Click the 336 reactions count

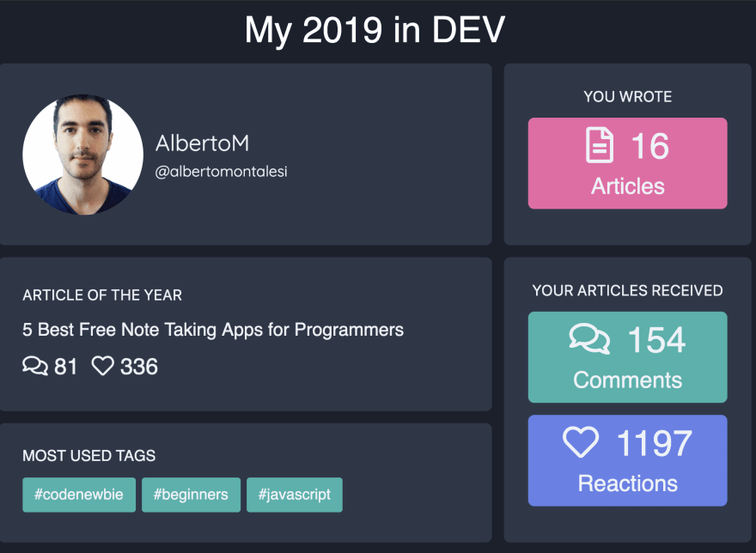139,367
